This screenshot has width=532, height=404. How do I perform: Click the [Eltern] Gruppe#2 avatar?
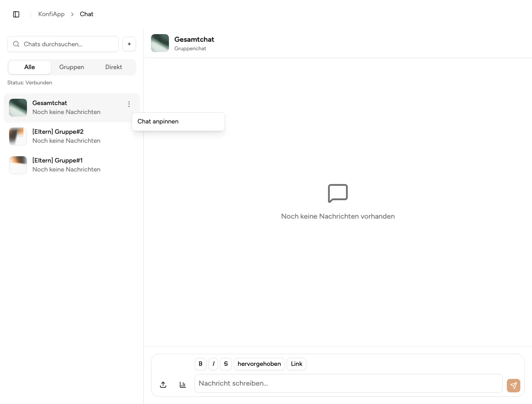(18, 136)
